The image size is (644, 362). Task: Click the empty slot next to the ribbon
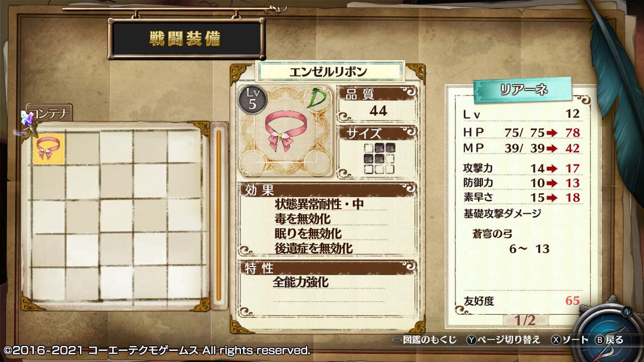[x=82, y=148]
